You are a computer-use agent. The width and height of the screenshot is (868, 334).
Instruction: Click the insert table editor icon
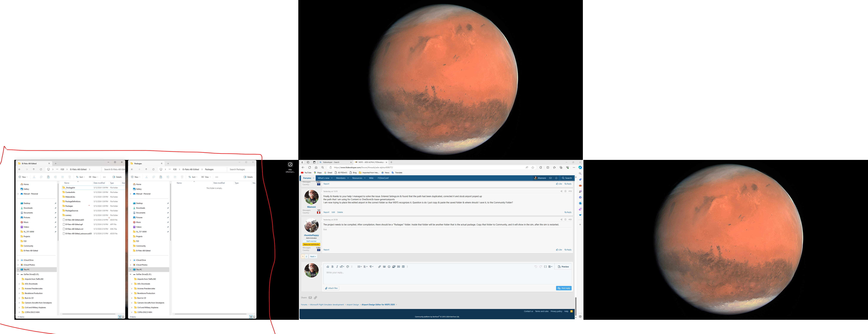403,267
